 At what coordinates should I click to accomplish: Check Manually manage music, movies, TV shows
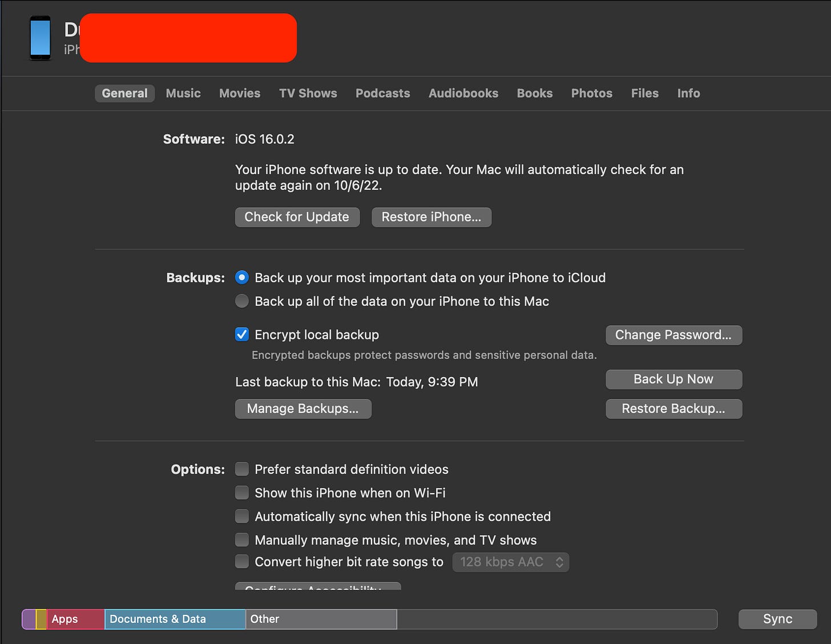[x=242, y=540]
